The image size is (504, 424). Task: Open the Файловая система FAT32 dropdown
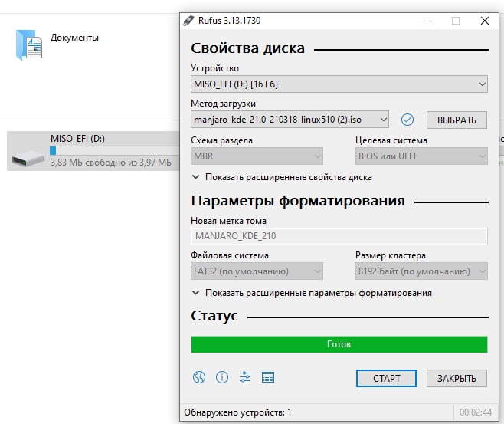coord(257,271)
